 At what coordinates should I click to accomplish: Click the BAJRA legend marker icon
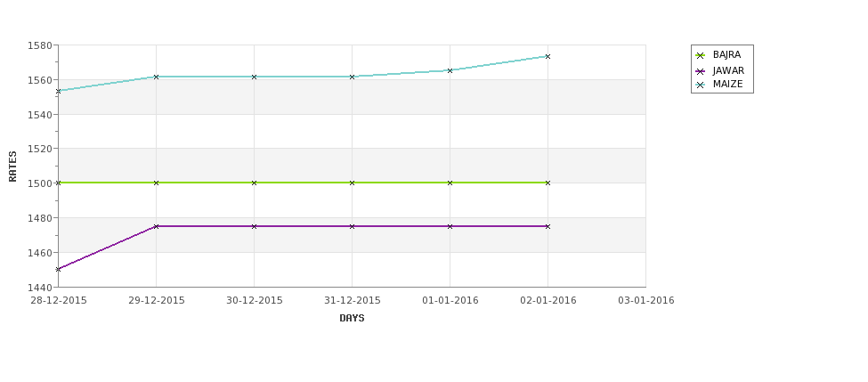(x=701, y=55)
